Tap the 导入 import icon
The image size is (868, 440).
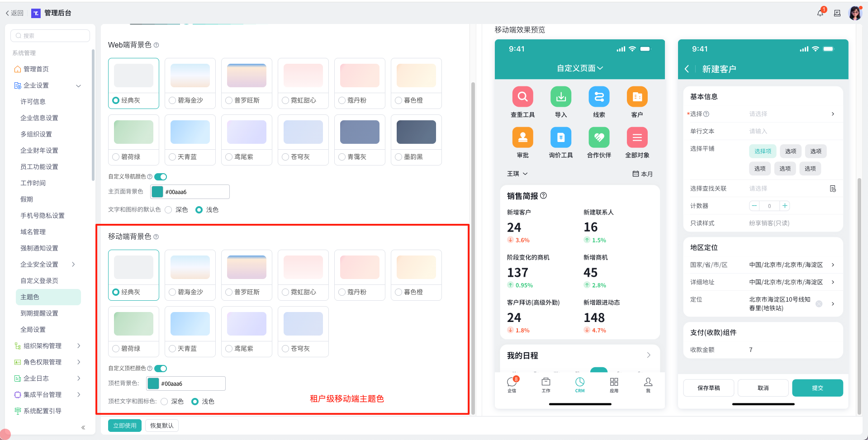pos(560,97)
